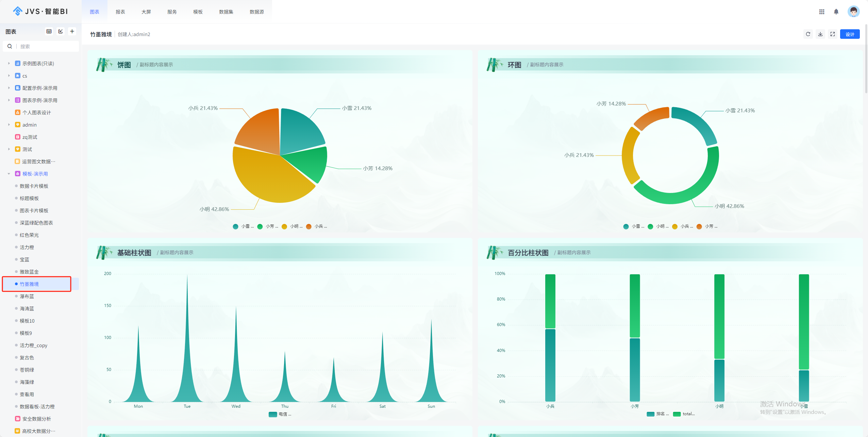This screenshot has width=868, height=437.
Task: Collapse the 模板-演示用 tree node
Action: (x=9, y=174)
